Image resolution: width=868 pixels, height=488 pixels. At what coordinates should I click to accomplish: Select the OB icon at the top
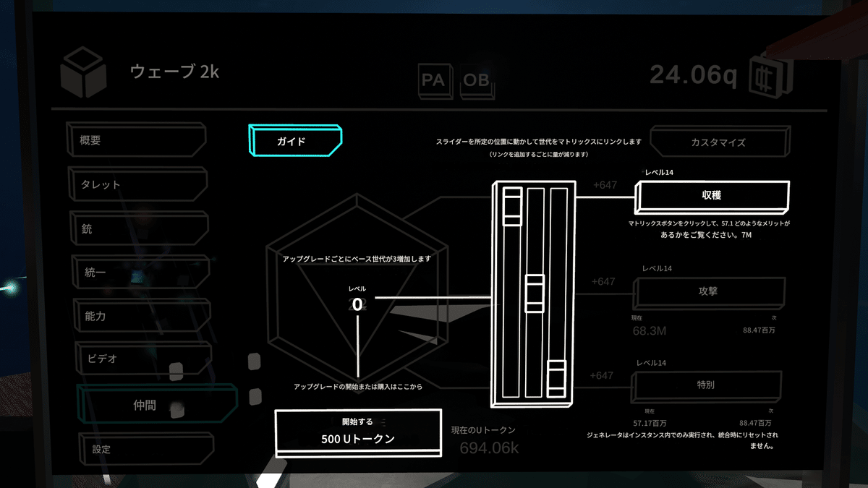click(x=477, y=82)
